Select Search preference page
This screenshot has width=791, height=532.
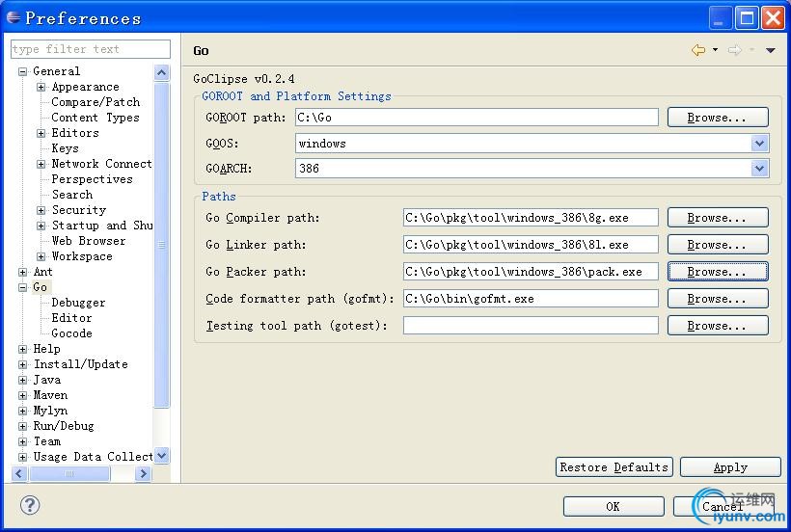point(72,195)
